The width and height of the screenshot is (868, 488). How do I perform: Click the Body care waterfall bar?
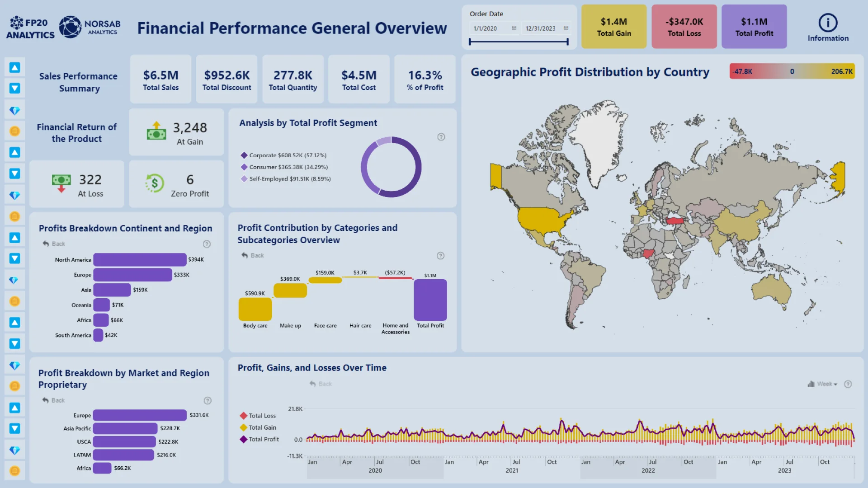pyautogui.click(x=255, y=309)
